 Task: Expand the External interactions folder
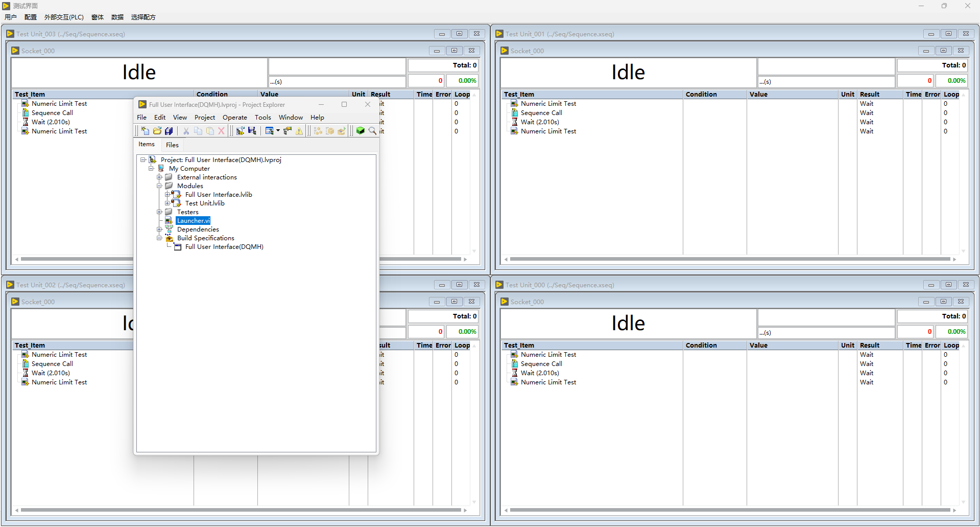coord(159,177)
